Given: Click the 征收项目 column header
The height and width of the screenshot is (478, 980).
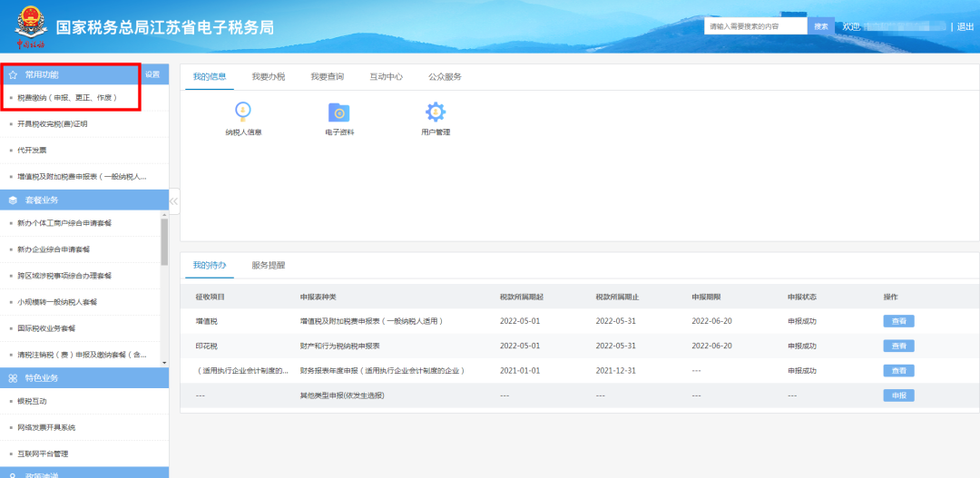Looking at the screenshot, I should pos(210,297).
